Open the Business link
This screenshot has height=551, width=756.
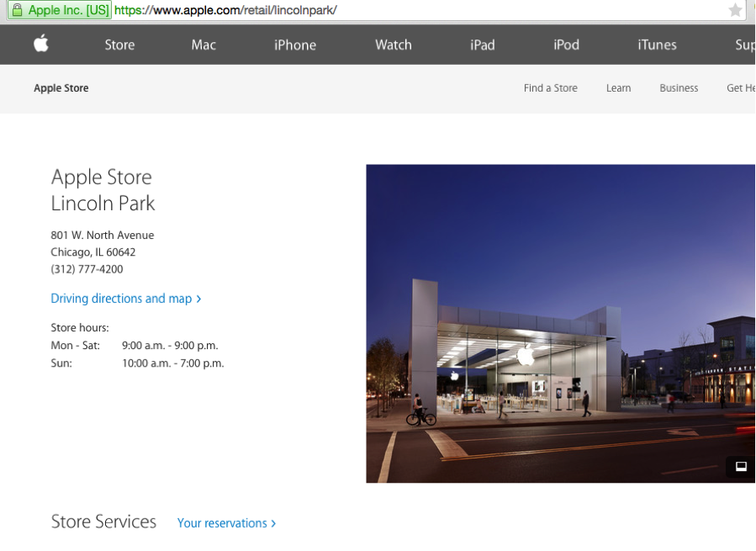point(679,88)
